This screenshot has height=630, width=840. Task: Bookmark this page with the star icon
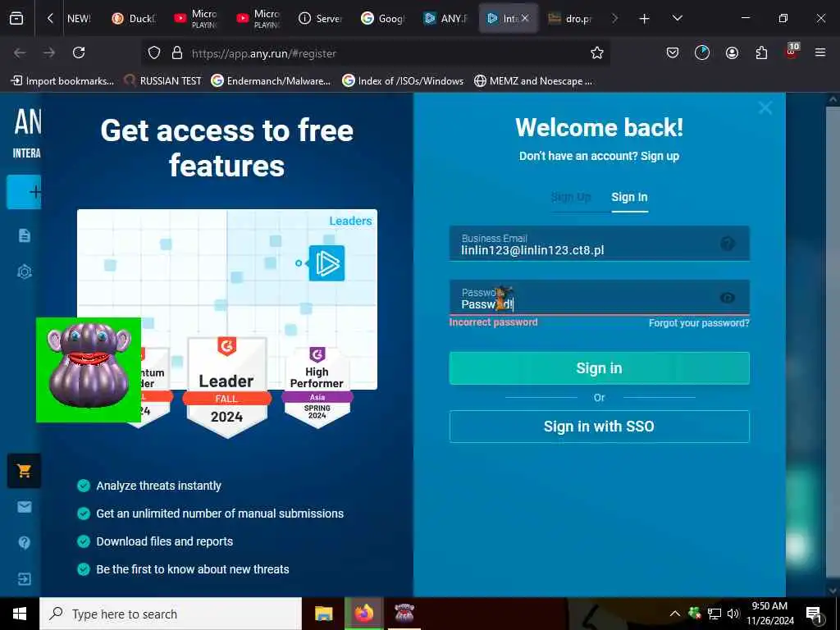pyautogui.click(x=597, y=52)
